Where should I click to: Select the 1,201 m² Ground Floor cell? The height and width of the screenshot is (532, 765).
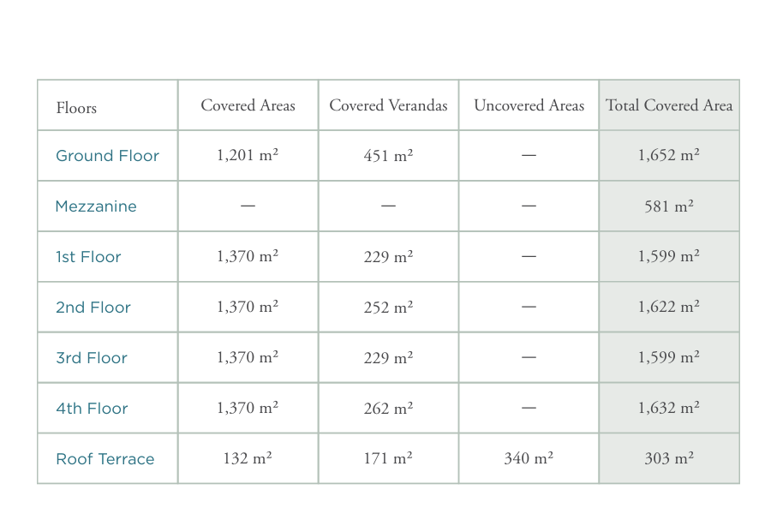click(x=248, y=155)
